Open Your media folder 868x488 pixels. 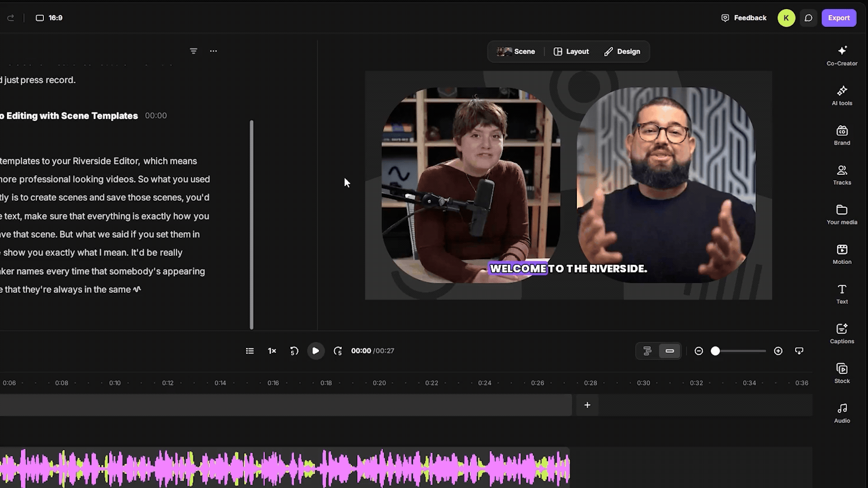(842, 215)
